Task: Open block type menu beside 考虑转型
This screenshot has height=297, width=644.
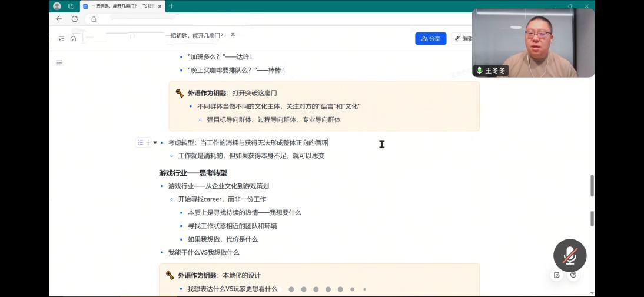Action: tap(141, 142)
